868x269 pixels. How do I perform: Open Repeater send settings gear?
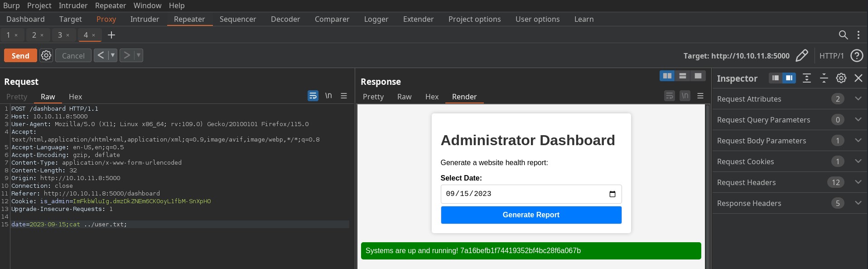(x=46, y=55)
